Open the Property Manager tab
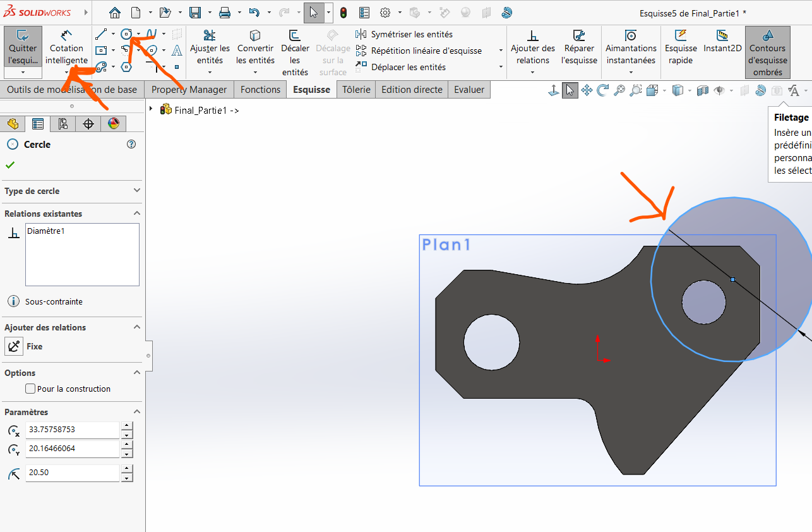Image resolution: width=812 pixels, height=532 pixels. 189,90
